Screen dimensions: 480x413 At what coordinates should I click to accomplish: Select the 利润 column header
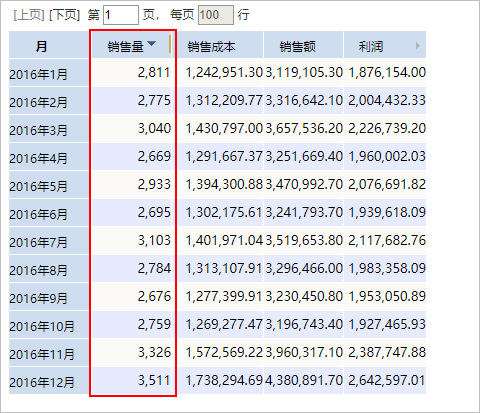pyautogui.click(x=385, y=45)
